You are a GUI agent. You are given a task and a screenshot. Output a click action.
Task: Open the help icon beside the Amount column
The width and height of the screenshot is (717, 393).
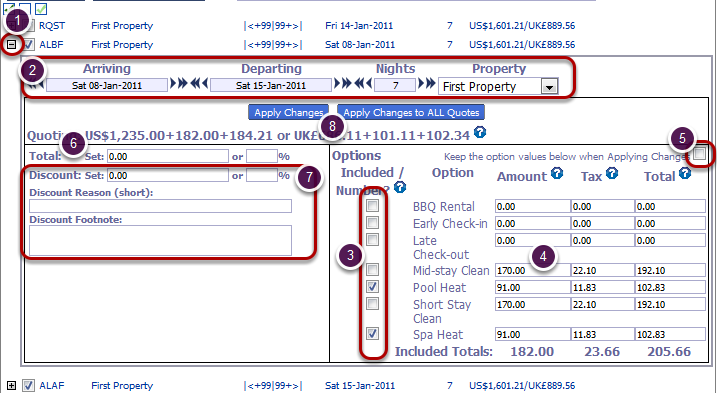(556, 173)
